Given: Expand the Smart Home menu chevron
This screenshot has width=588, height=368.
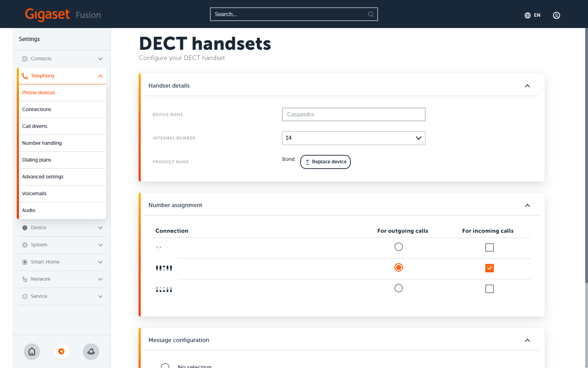Looking at the screenshot, I should tap(100, 262).
